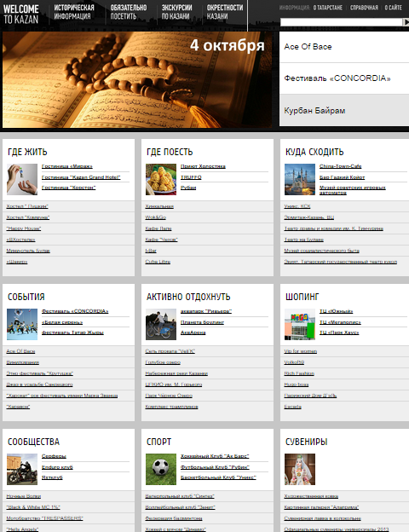This screenshot has width=409, height=532.
Task: Click the motorcycle thumbnail under СООБЩЕСТВА
Action: [x=22, y=469]
